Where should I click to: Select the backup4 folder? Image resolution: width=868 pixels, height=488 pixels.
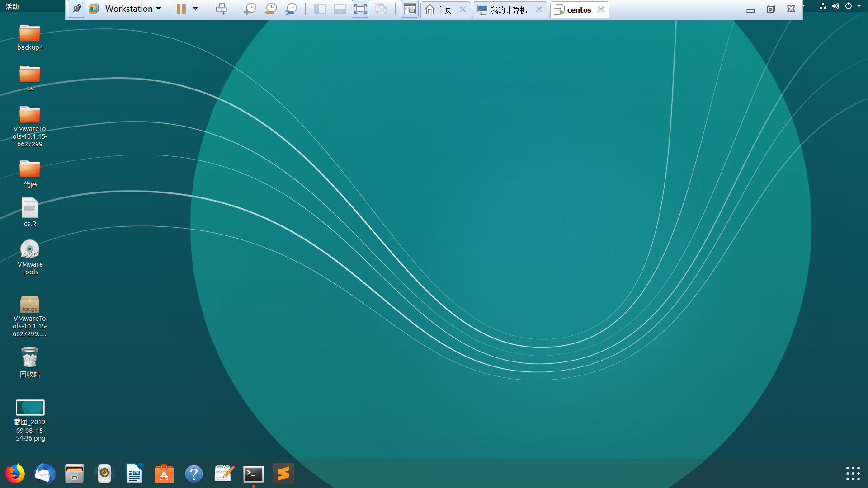pyautogui.click(x=30, y=38)
